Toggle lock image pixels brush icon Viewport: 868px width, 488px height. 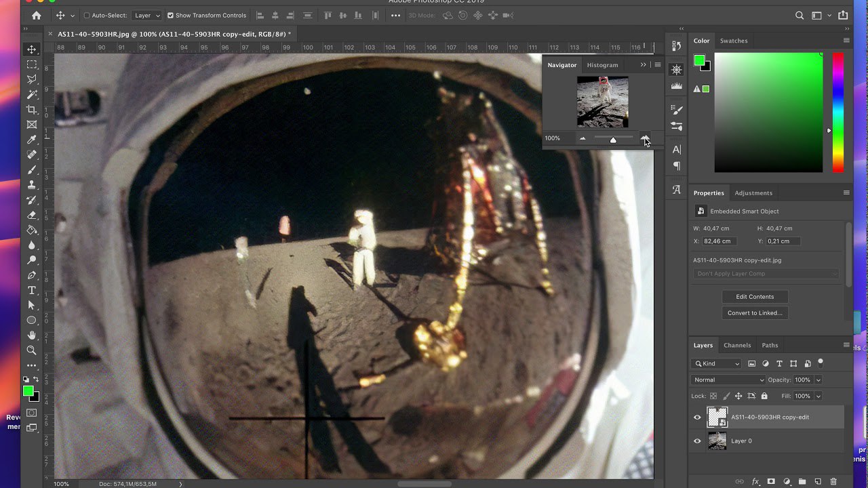(726, 396)
